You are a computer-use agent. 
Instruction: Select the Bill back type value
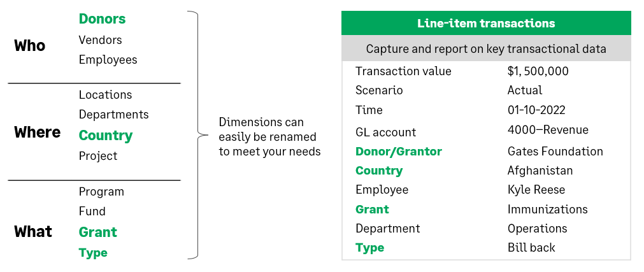(531, 248)
